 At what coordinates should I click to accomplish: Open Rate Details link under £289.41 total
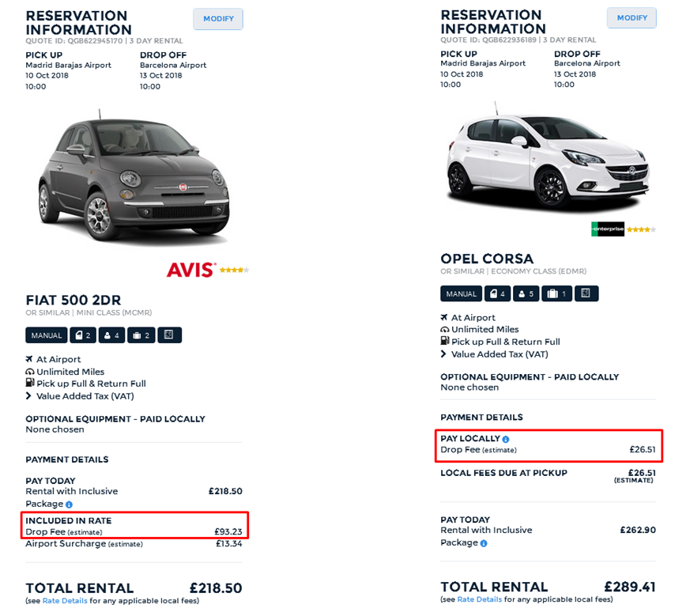click(479, 599)
